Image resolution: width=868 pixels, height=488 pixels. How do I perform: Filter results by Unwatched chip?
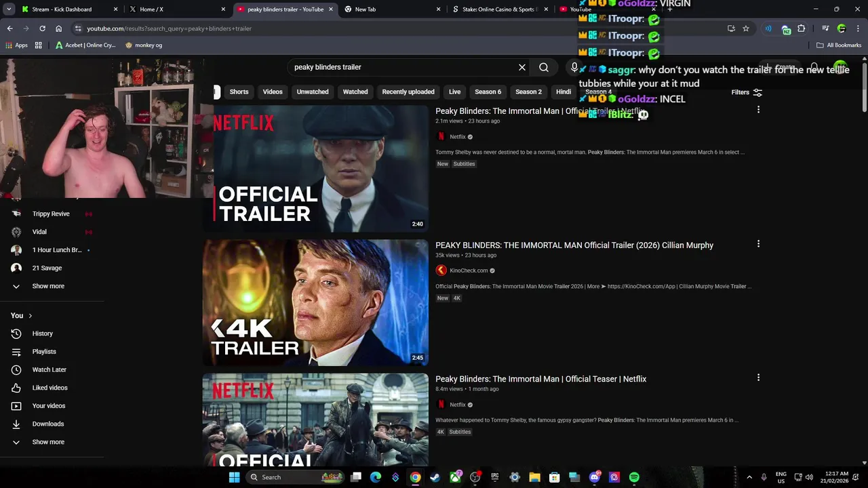click(313, 92)
